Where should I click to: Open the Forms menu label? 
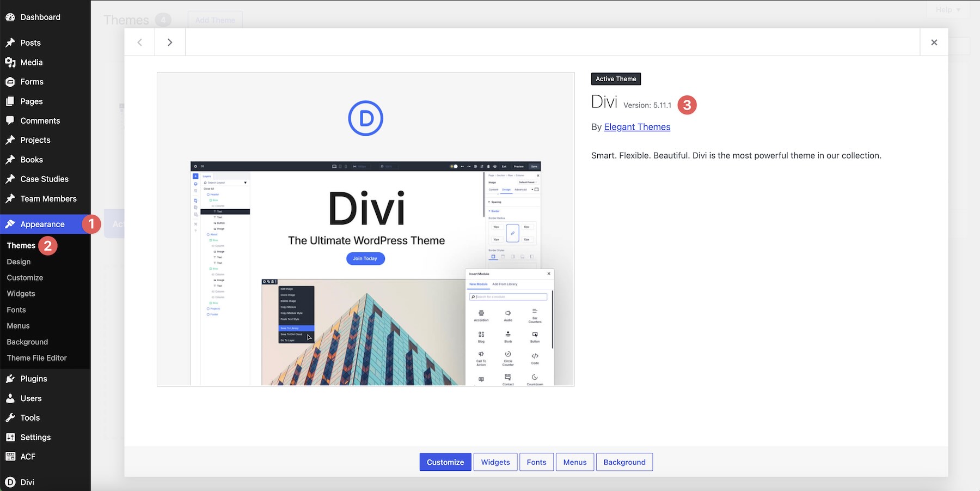click(32, 82)
